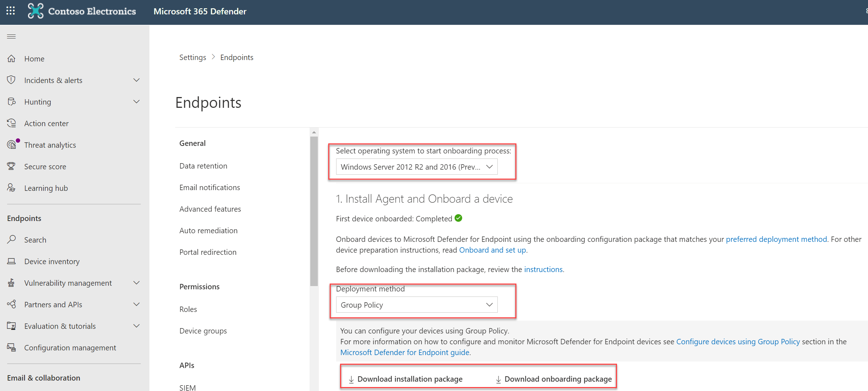The image size is (868, 391).
Task: Click the download arrow for onboarding package
Action: [x=498, y=379]
